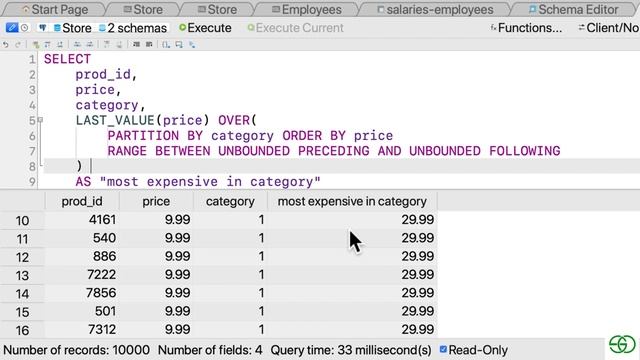Click the Number of fields: 4 status

point(210,350)
